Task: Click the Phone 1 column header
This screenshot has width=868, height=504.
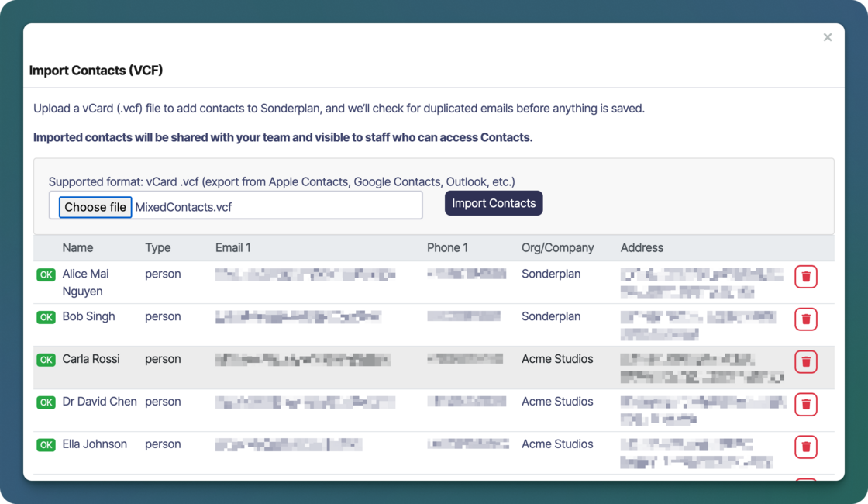Action: tap(449, 247)
